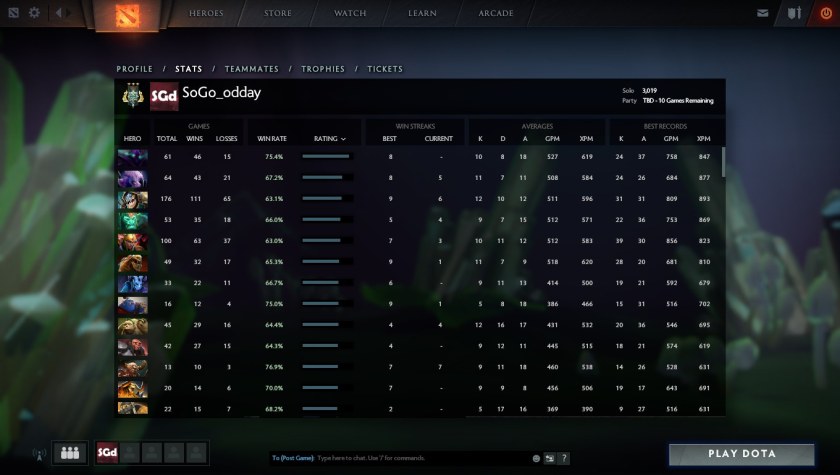Open the WATCH menu
Screen dimensions: 840x475
point(350,13)
